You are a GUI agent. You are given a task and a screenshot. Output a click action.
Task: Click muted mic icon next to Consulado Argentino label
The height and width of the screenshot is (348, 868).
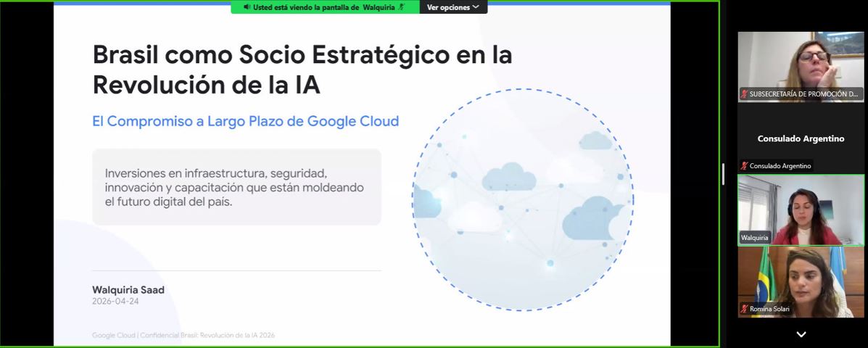coord(745,165)
